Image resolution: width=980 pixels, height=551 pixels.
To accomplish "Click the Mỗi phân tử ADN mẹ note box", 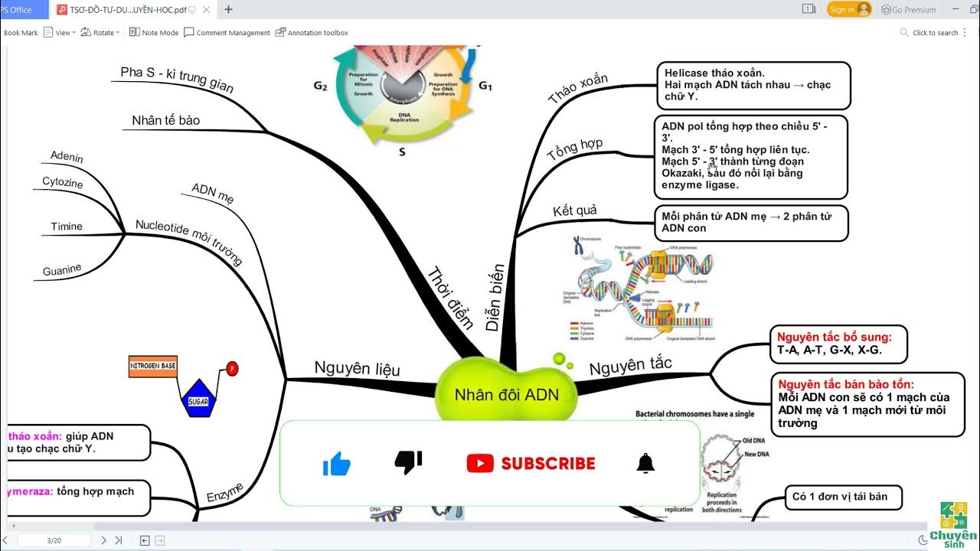I will pos(750,223).
